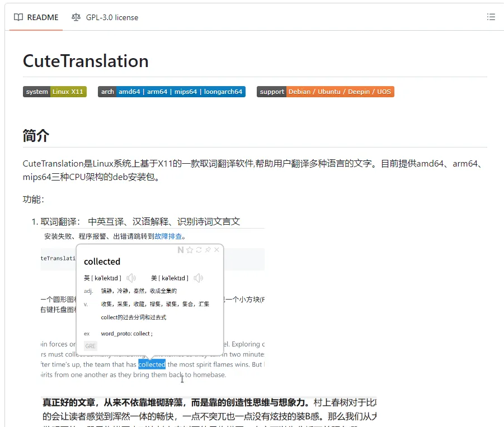Click the star favorite icon in popup
Screen dimensions: 504x427
[x=190, y=250]
